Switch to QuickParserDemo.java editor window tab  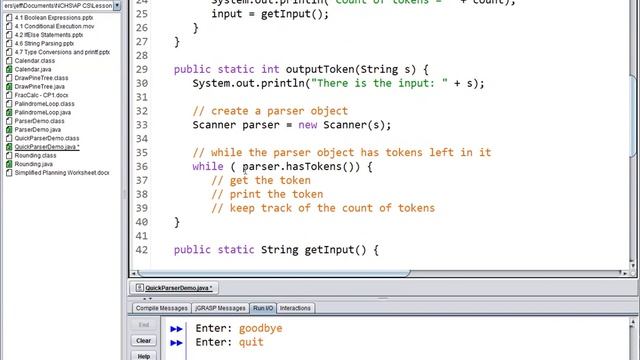pyautogui.click(x=174, y=288)
